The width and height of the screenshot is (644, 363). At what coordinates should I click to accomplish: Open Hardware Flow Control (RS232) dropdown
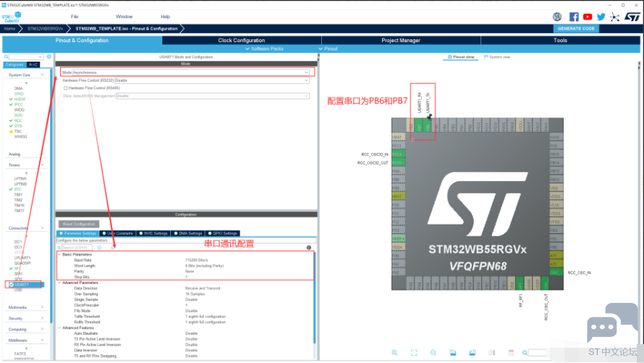tap(211, 80)
